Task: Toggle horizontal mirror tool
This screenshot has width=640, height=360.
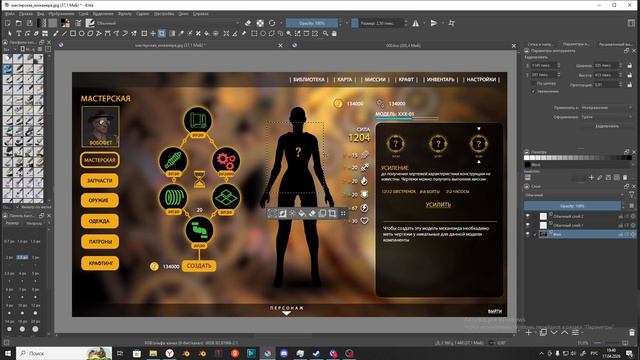Action: 416,23
